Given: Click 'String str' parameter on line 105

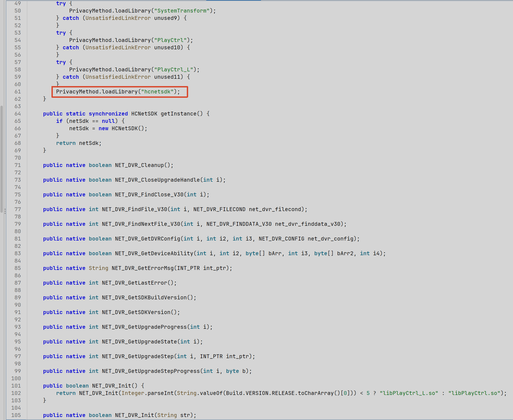Looking at the screenshot, I should tap(173, 415).
